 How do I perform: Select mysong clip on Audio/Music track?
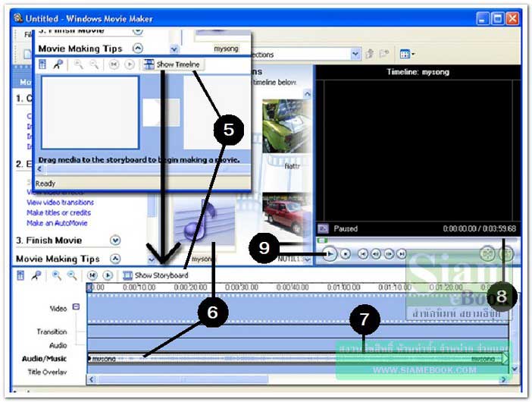[298, 359]
